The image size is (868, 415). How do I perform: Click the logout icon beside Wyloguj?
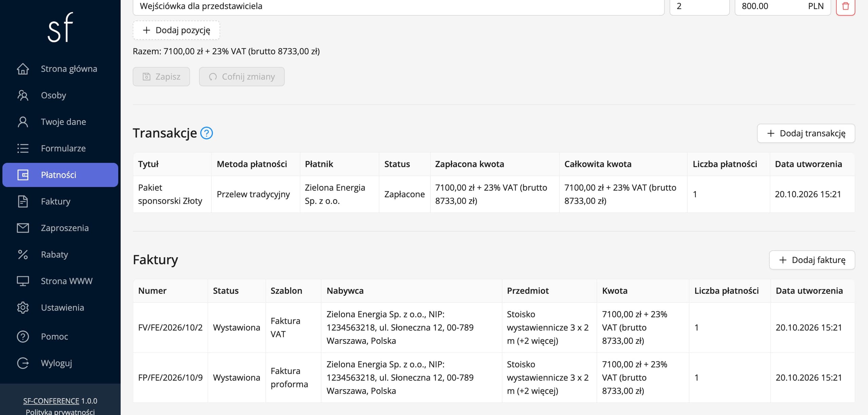(x=23, y=363)
